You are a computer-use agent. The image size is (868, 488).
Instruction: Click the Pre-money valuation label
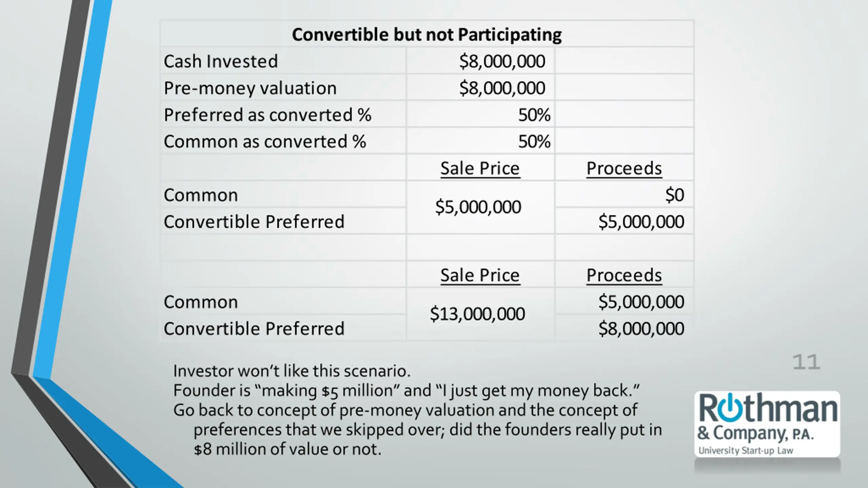coord(250,88)
